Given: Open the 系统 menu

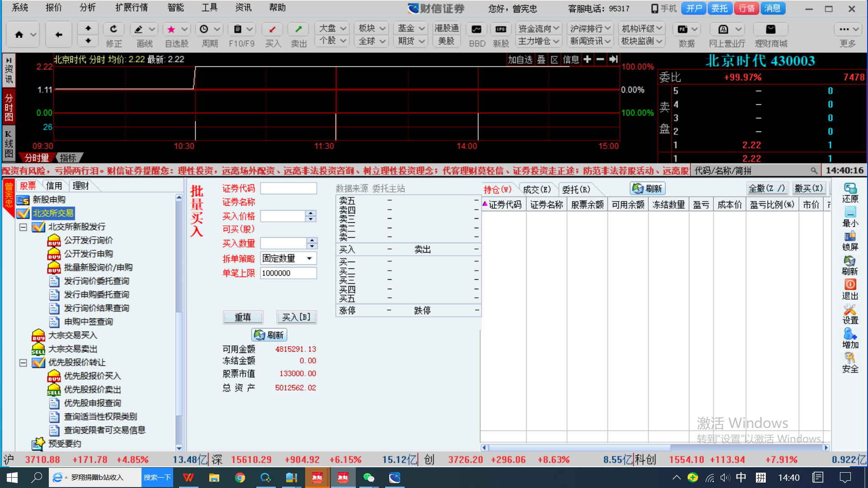Looking at the screenshot, I should (20, 8).
